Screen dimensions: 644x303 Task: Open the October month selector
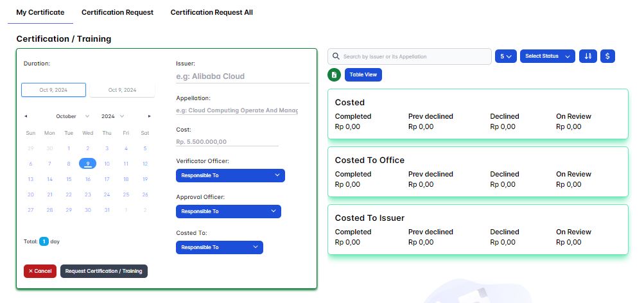pos(71,116)
